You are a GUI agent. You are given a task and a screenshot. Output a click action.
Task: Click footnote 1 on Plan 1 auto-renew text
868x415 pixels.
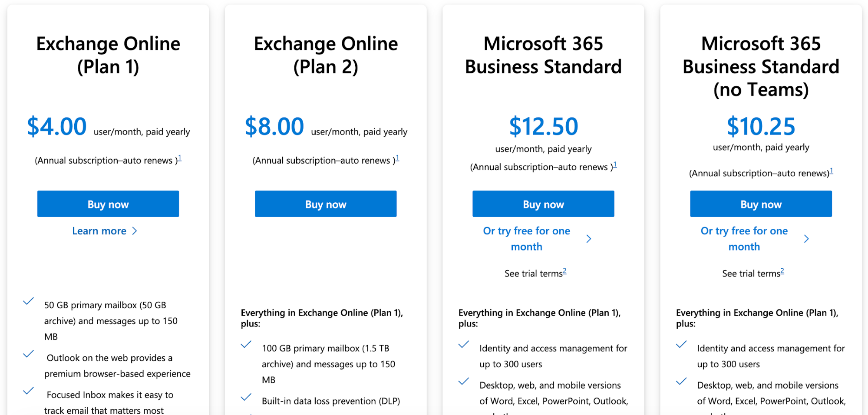[x=180, y=158]
